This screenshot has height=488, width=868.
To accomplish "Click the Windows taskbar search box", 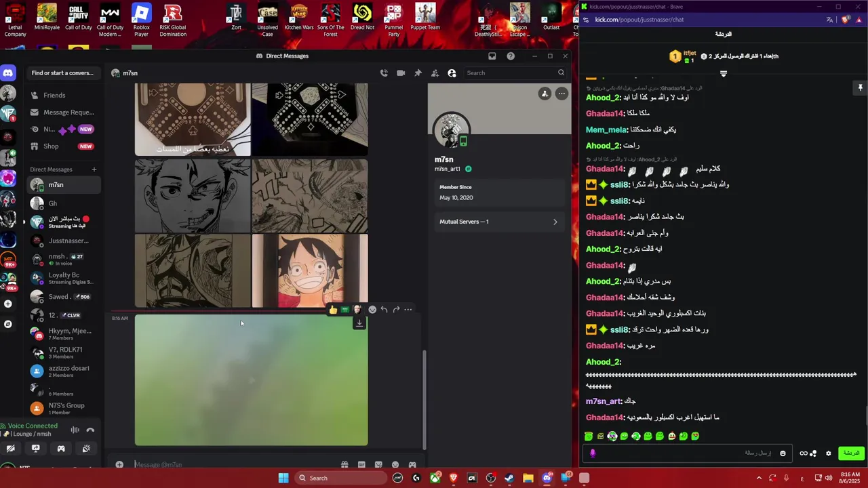I will (x=341, y=479).
